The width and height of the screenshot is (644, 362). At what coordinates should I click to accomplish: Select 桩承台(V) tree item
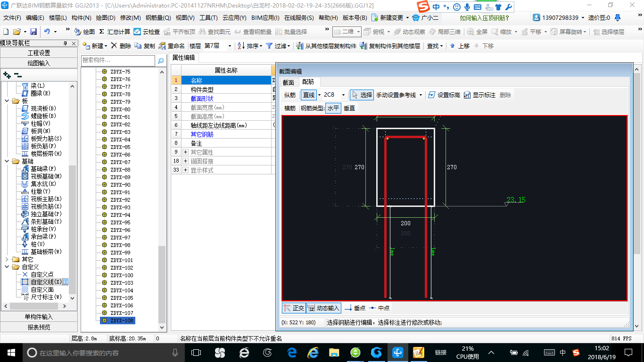tap(39, 229)
